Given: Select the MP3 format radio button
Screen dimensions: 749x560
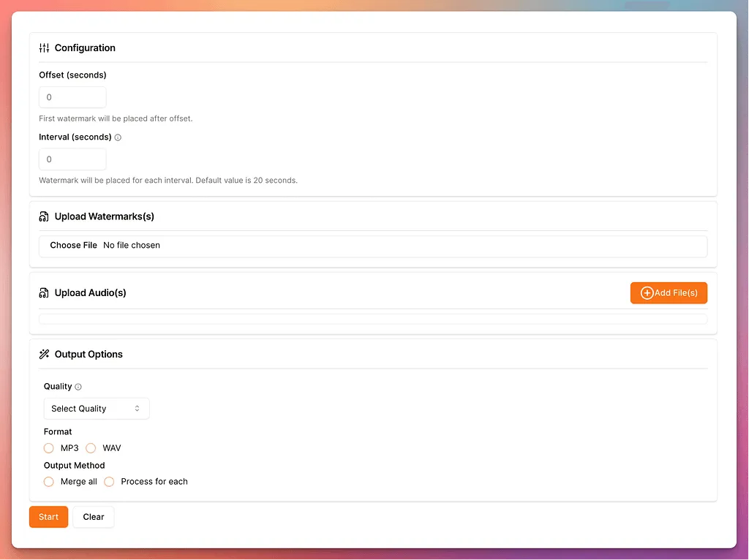Looking at the screenshot, I should [49, 448].
